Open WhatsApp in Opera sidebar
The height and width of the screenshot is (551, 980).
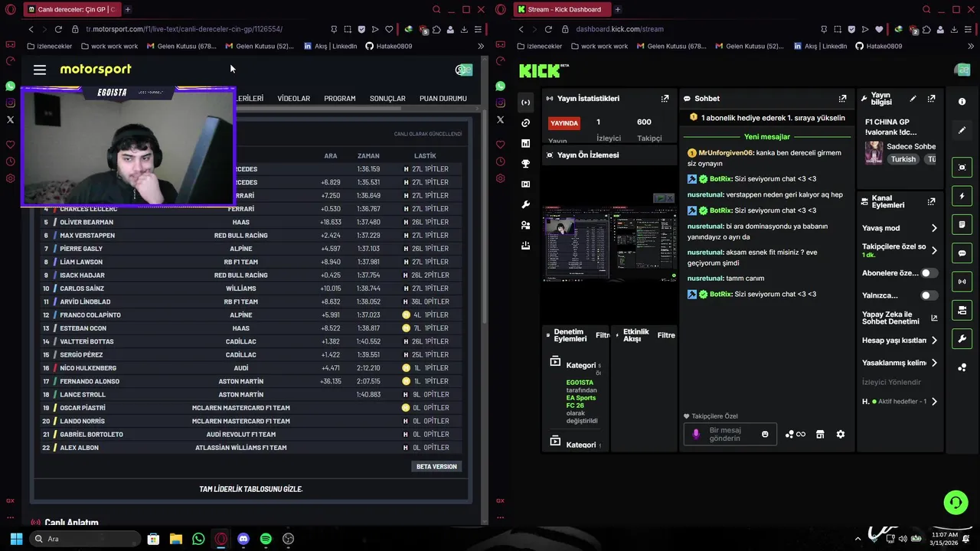tap(10, 86)
